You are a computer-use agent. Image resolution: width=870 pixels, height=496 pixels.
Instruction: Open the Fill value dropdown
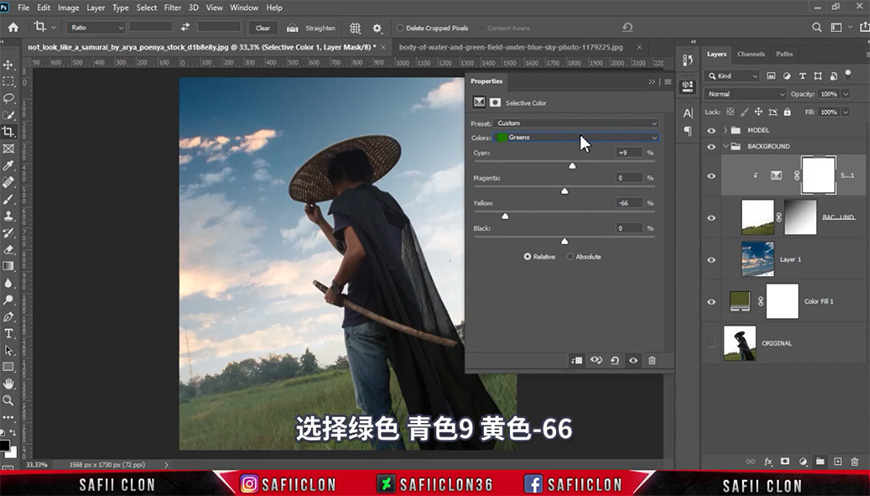[x=846, y=112]
